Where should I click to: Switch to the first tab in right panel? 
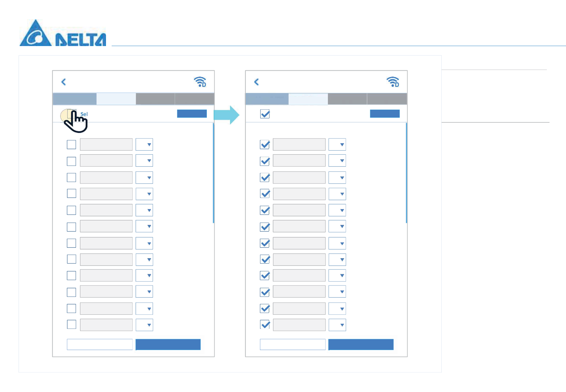point(267,99)
